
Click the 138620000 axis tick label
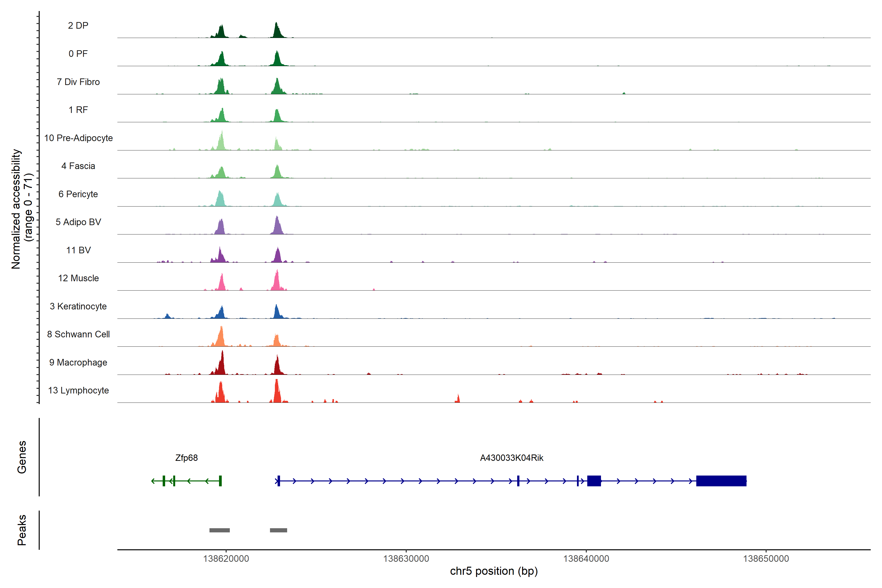point(226,559)
